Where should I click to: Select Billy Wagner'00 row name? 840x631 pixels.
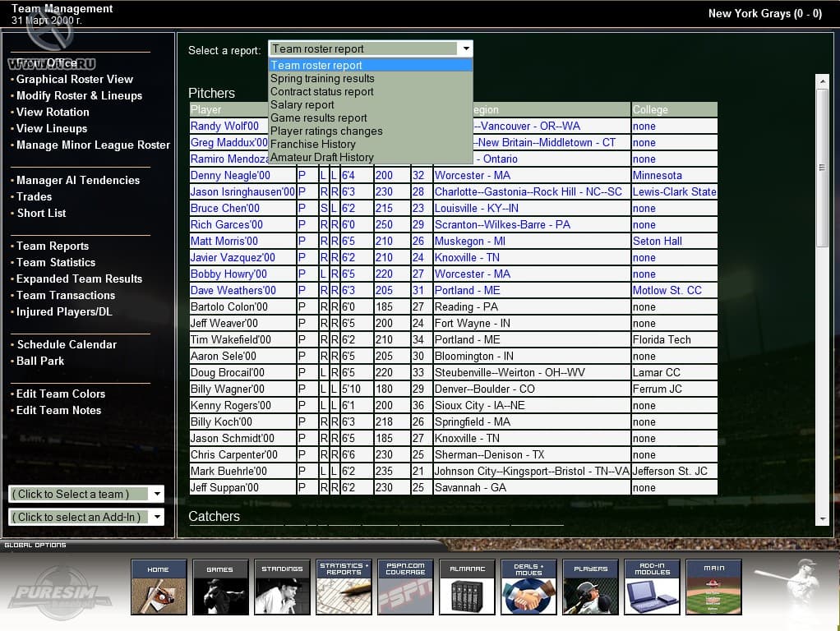pyautogui.click(x=227, y=389)
